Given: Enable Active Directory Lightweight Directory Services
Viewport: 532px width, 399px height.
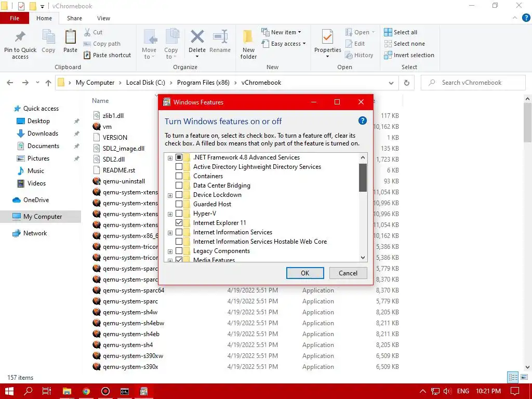Looking at the screenshot, I should [x=179, y=167].
